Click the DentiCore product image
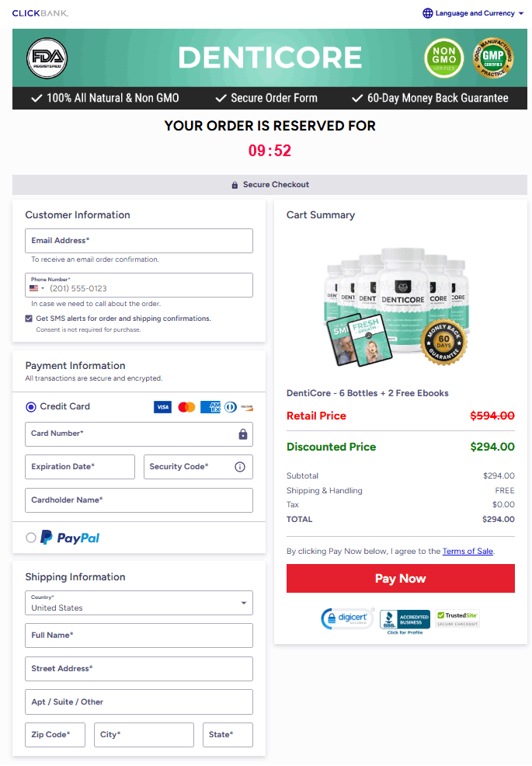The image size is (532, 766). 398,304
